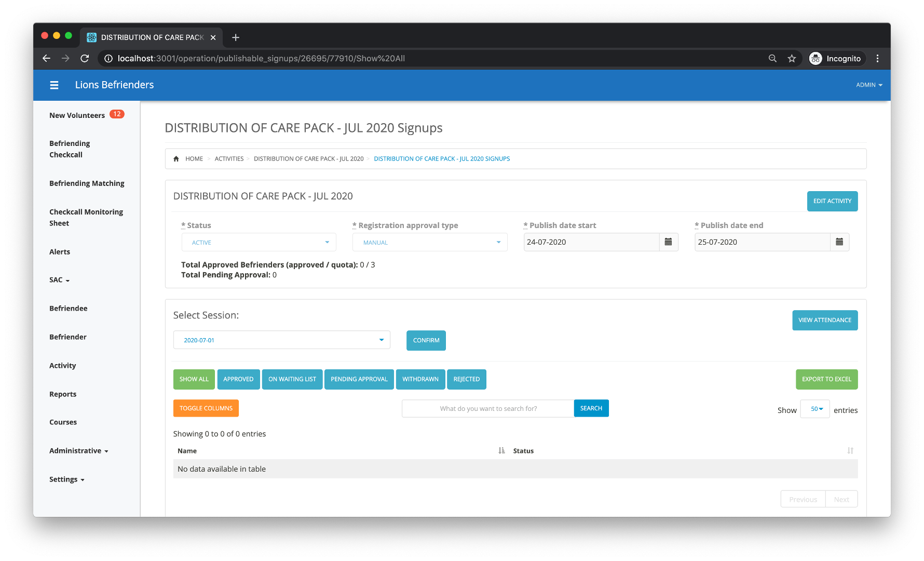Click the home icon in breadcrumb
Screen dimensions: 924x561
tap(176, 159)
